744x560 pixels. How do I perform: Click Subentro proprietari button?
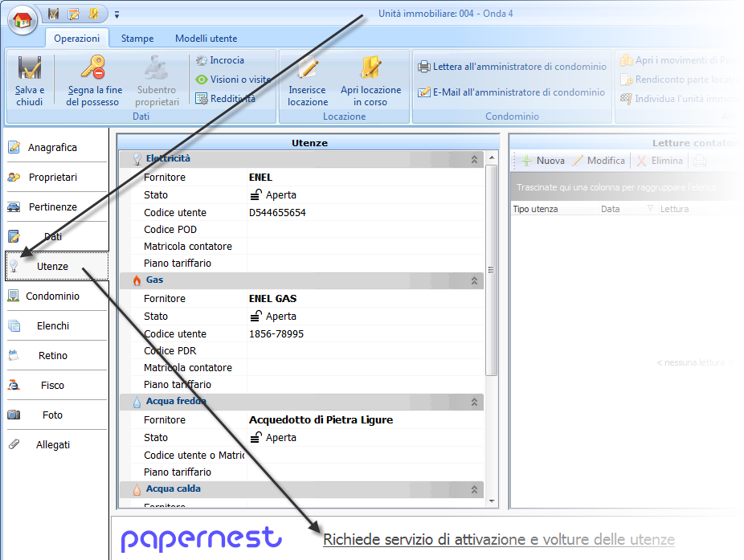pos(157,80)
